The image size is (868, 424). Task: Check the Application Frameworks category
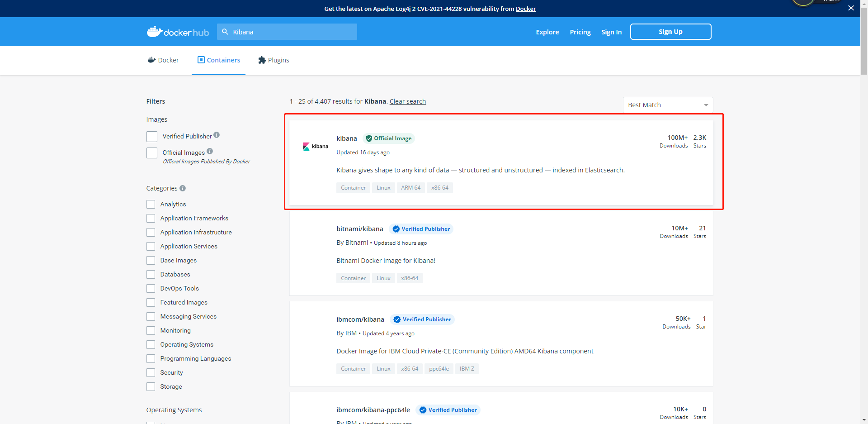pos(151,219)
